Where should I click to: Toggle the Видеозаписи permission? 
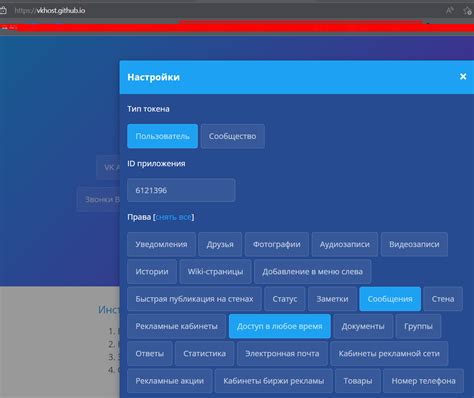(414, 244)
